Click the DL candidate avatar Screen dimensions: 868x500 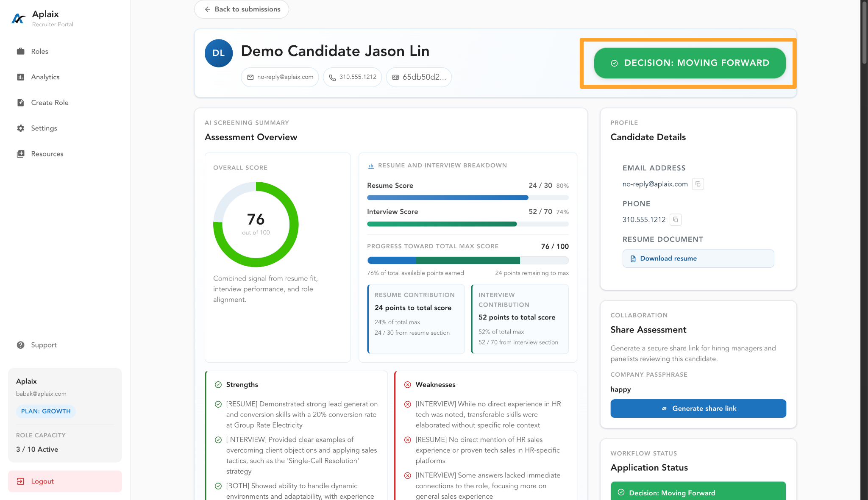(219, 53)
